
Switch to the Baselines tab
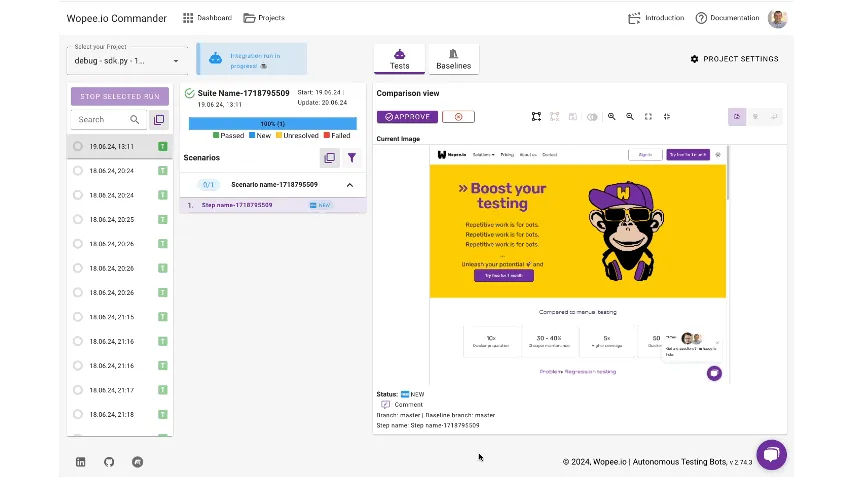coord(453,59)
